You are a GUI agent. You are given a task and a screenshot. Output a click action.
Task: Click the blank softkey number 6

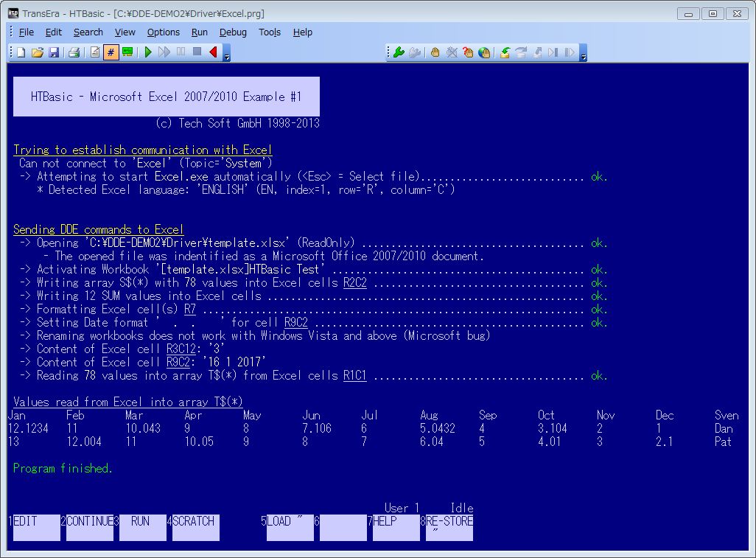click(343, 527)
